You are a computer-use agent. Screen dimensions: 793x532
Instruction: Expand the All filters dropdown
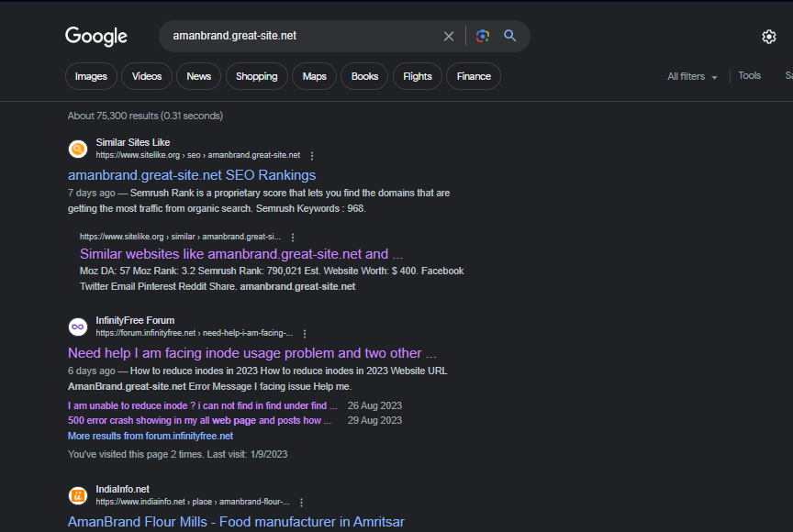(x=692, y=77)
